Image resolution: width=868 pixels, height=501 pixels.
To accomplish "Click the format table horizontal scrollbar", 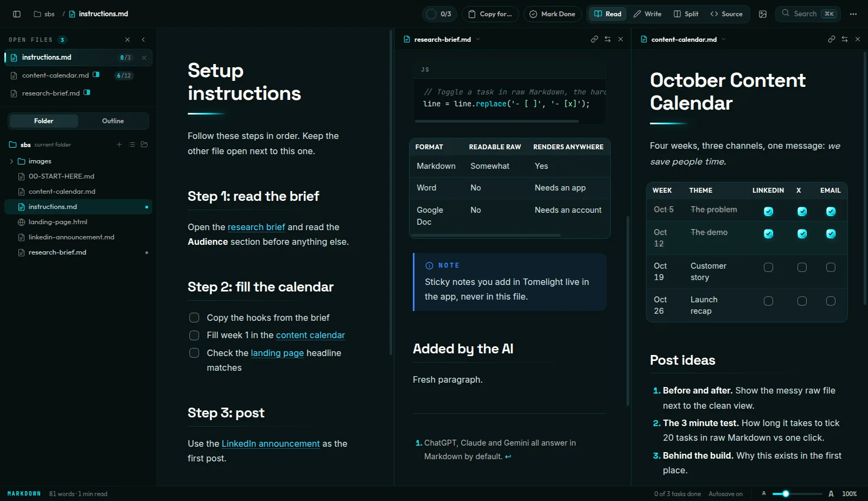I will click(x=487, y=235).
